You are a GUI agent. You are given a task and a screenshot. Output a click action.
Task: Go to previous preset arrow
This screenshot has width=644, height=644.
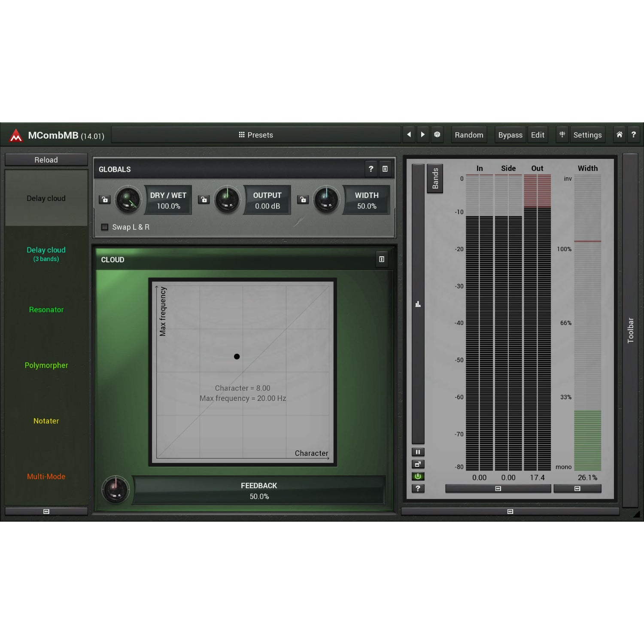coord(409,135)
